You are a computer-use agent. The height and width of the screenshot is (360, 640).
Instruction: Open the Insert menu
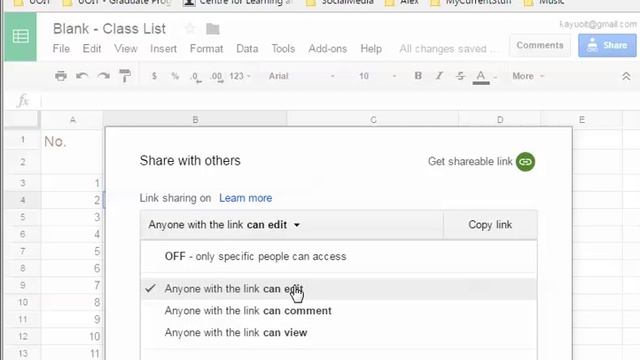[x=163, y=49]
